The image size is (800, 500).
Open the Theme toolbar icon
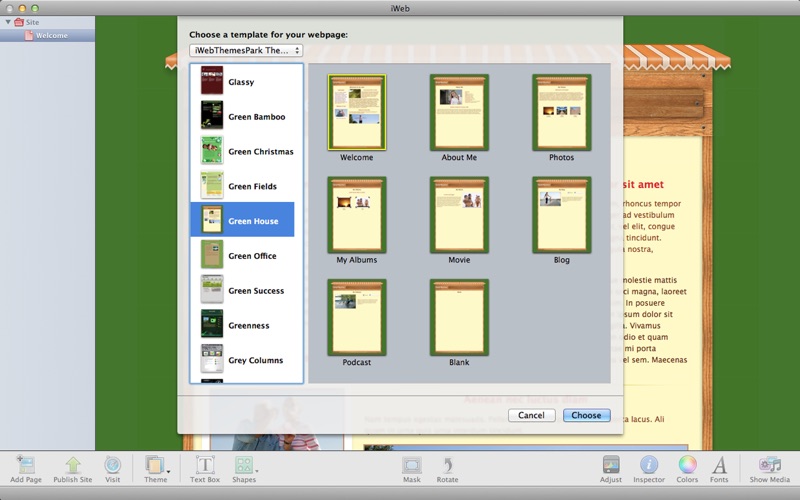(154, 465)
